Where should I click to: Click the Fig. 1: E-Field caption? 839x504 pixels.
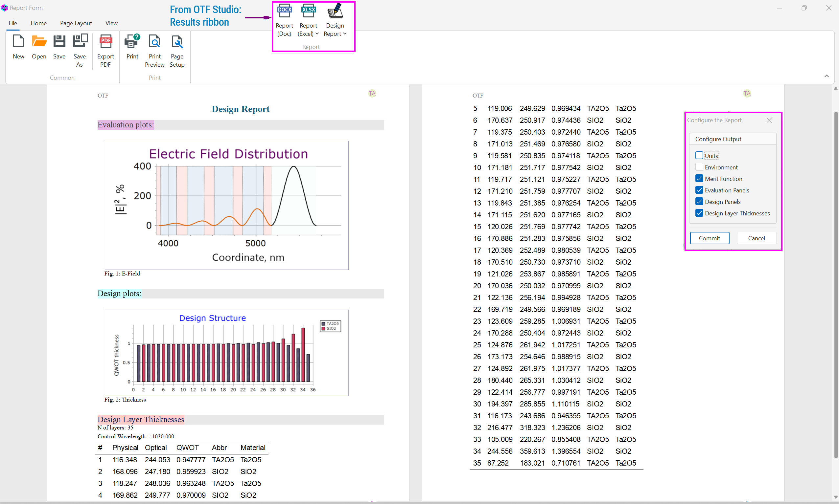122,274
